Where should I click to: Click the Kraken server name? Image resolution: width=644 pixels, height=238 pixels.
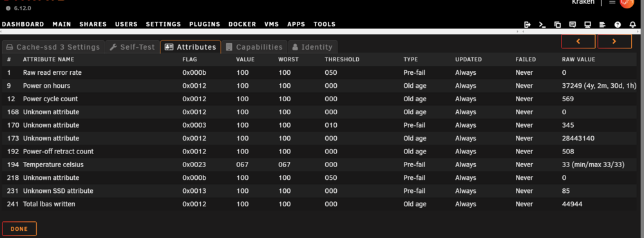pos(583,3)
